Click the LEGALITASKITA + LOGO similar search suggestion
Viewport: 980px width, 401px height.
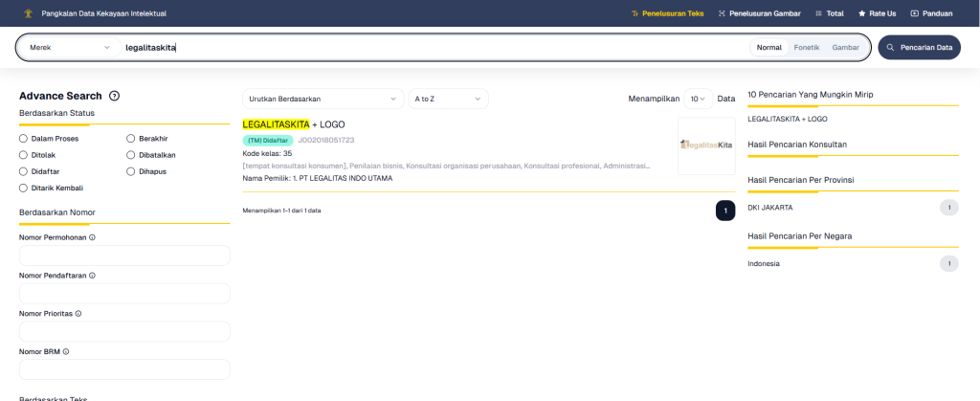pos(788,119)
